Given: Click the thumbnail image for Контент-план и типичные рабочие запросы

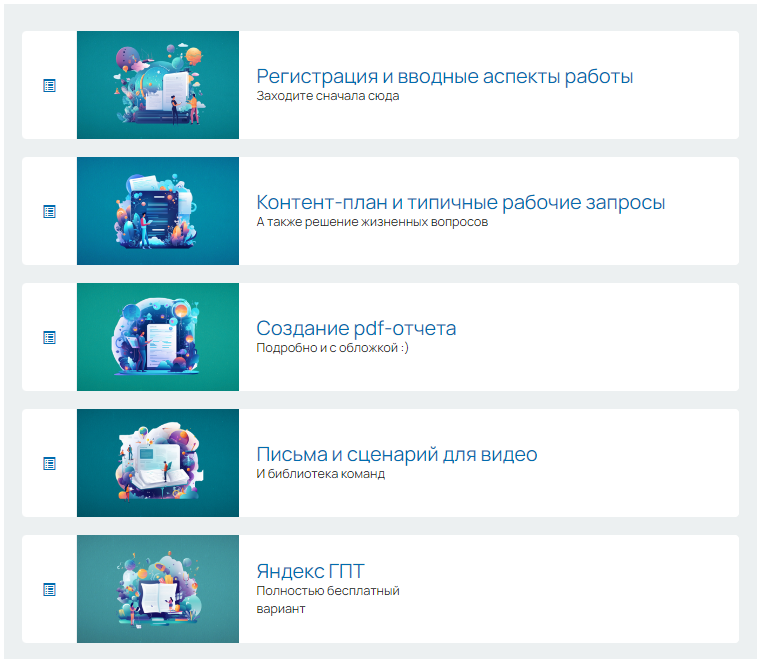Looking at the screenshot, I should pos(158,211).
